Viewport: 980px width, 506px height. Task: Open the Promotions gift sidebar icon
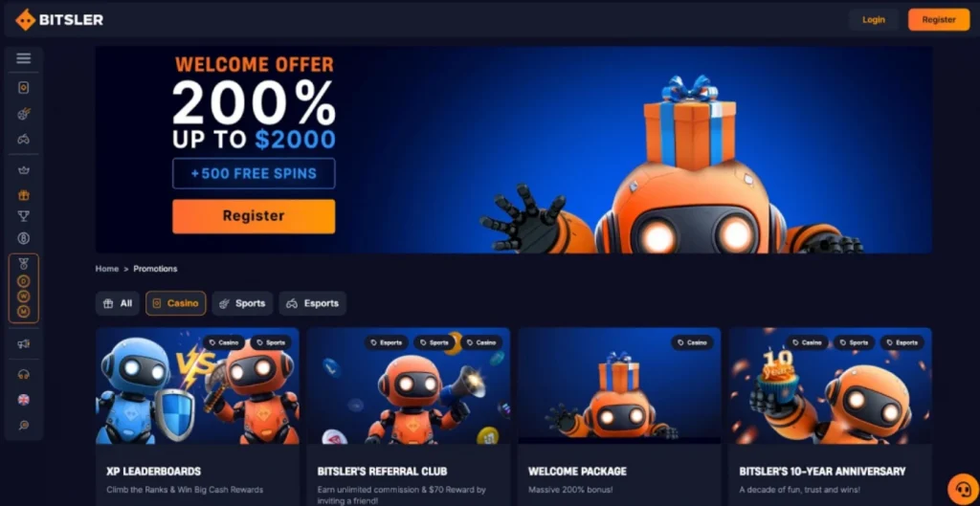tap(24, 195)
